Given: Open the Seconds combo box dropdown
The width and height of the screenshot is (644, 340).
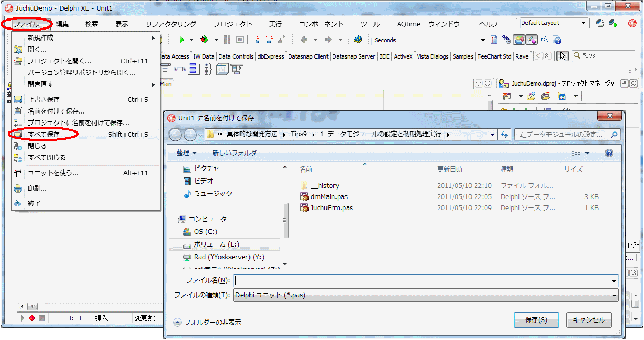Looking at the screenshot, I should [x=483, y=40].
